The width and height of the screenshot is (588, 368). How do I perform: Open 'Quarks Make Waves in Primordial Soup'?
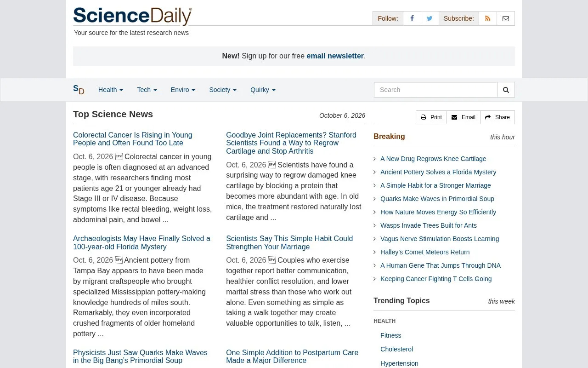pyautogui.click(x=437, y=199)
